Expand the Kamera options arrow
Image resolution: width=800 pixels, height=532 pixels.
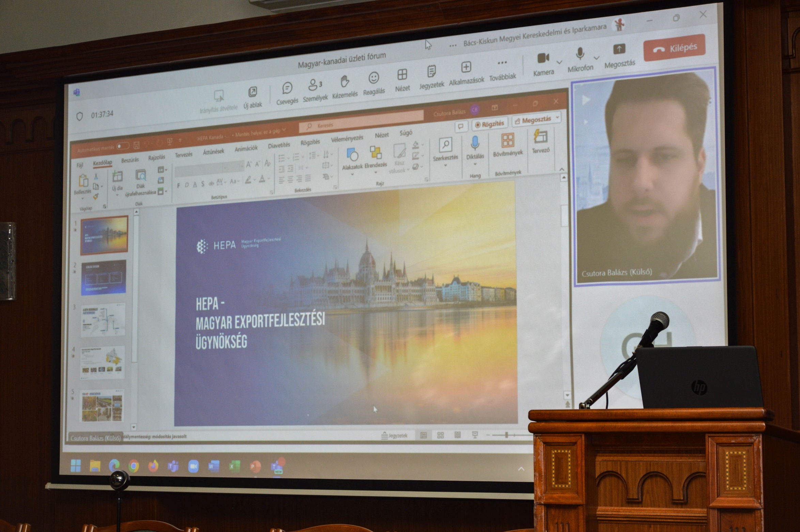tap(559, 62)
